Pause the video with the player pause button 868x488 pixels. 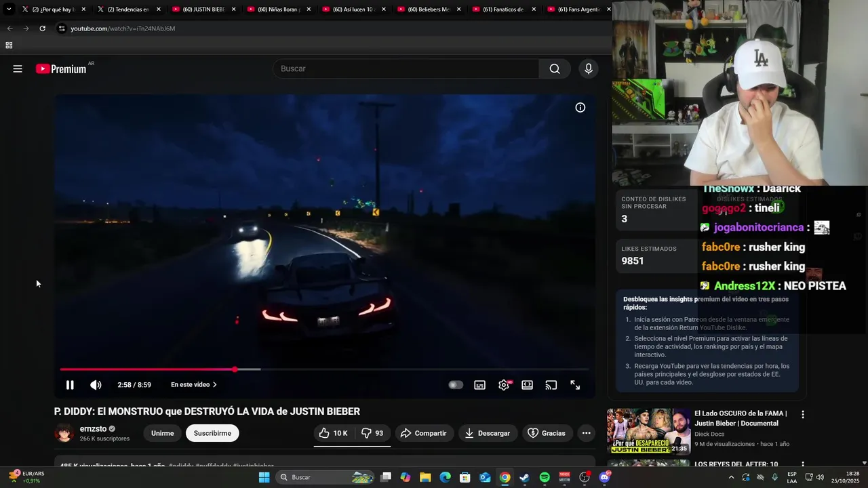[69, 385]
